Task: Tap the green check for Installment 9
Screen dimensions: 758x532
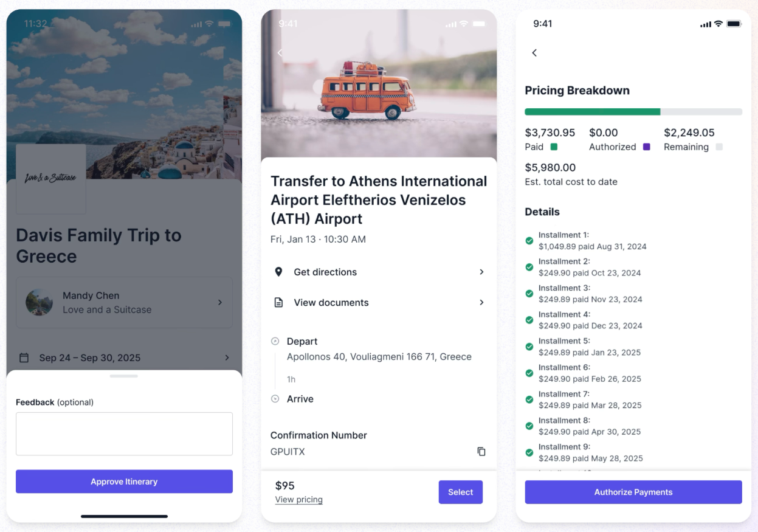Action: point(529,452)
